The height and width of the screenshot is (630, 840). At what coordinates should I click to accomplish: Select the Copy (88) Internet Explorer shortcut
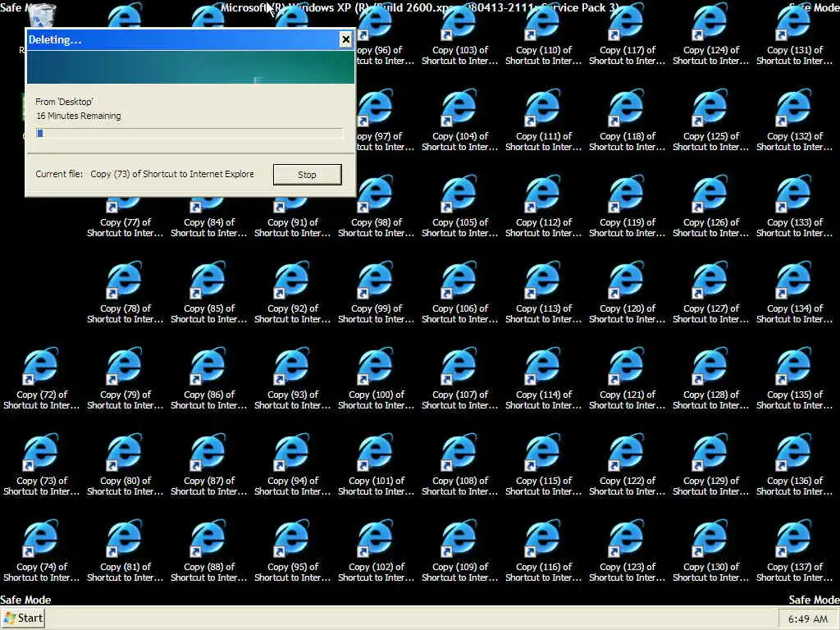point(209,552)
